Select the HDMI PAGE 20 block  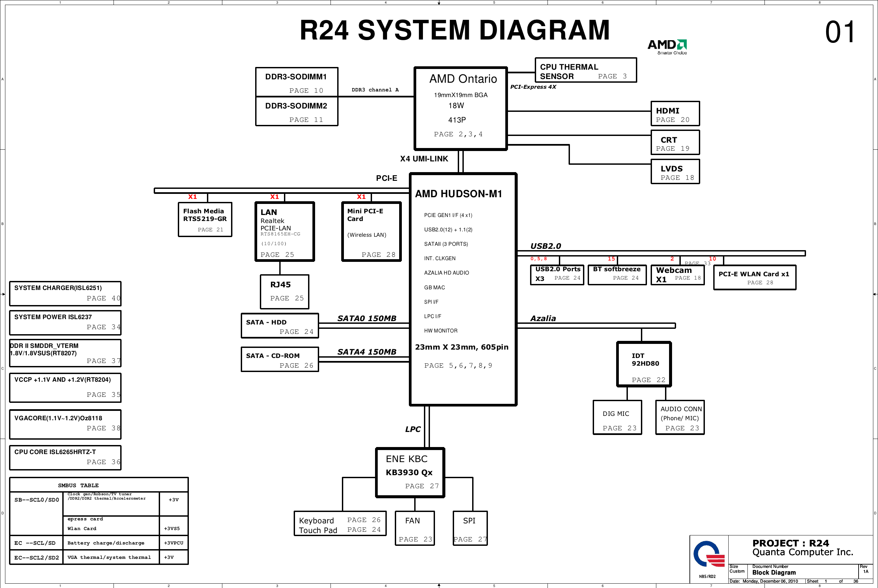pyautogui.click(x=675, y=114)
